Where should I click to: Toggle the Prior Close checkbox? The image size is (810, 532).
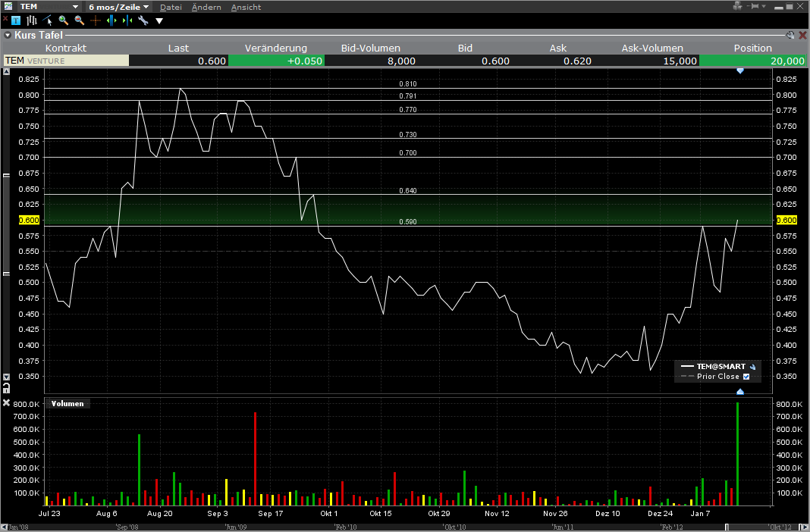coord(746,377)
